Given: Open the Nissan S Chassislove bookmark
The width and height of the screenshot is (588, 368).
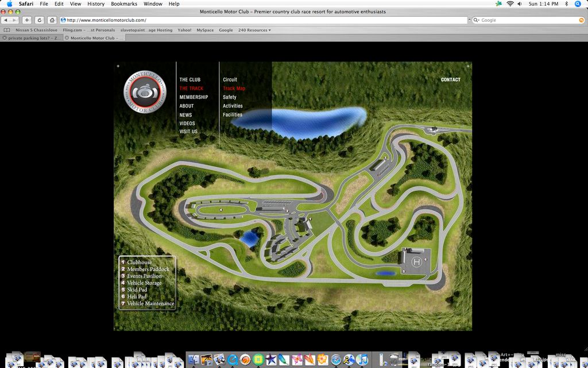Looking at the screenshot, I should point(36,30).
